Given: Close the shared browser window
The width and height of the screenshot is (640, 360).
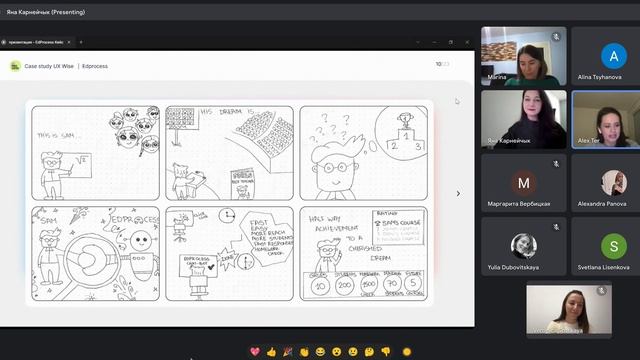Looking at the screenshot, I should coord(467,42).
